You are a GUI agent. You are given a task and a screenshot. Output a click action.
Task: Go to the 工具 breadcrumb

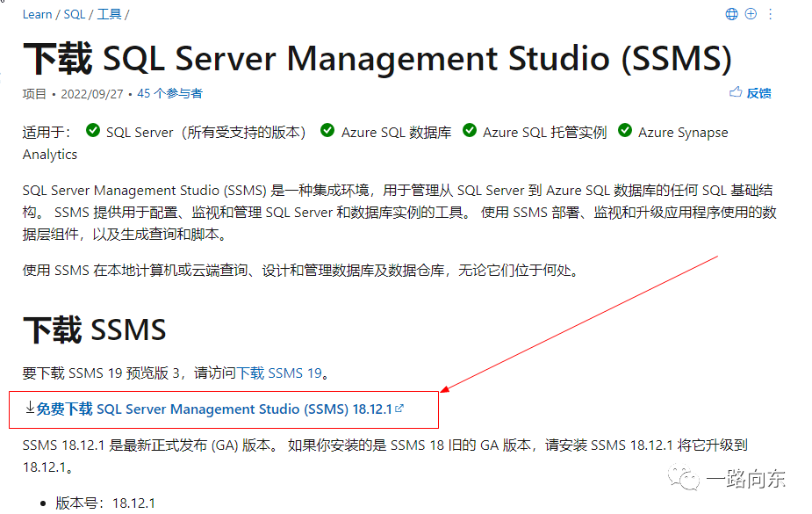click(x=109, y=15)
